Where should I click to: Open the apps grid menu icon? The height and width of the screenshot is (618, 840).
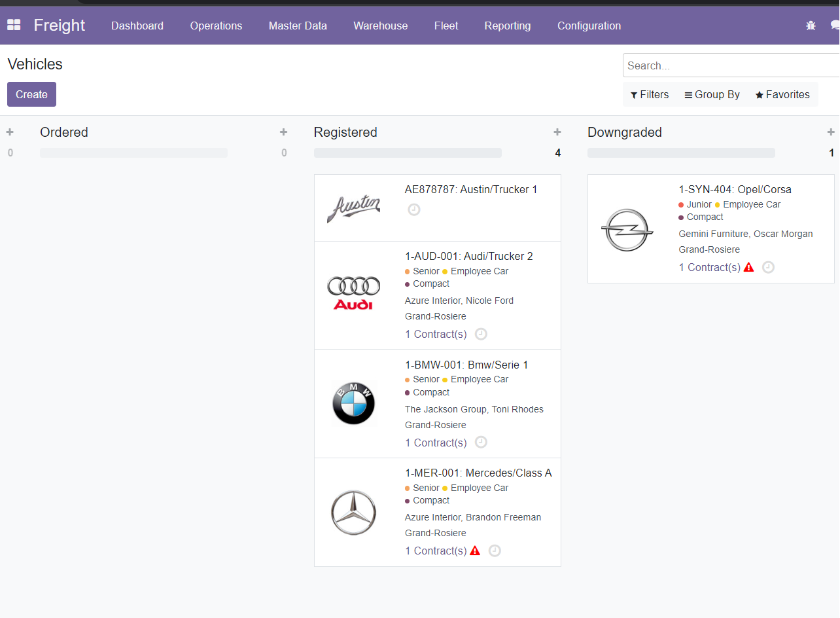tap(14, 26)
